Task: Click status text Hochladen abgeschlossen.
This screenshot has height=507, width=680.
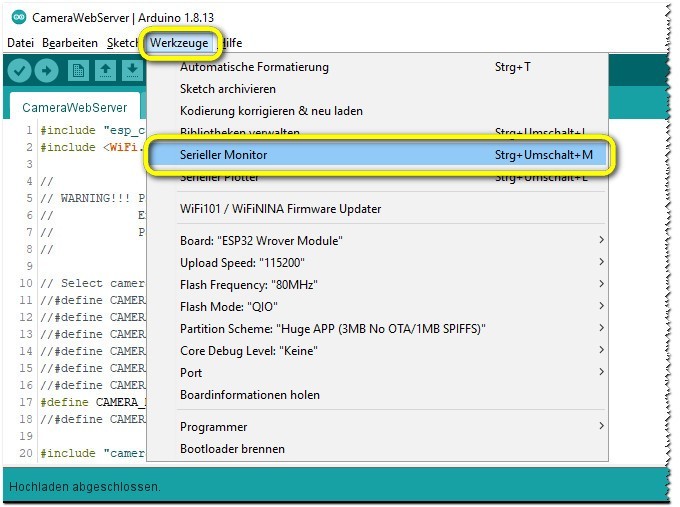Action: pyautogui.click(x=85, y=487)
